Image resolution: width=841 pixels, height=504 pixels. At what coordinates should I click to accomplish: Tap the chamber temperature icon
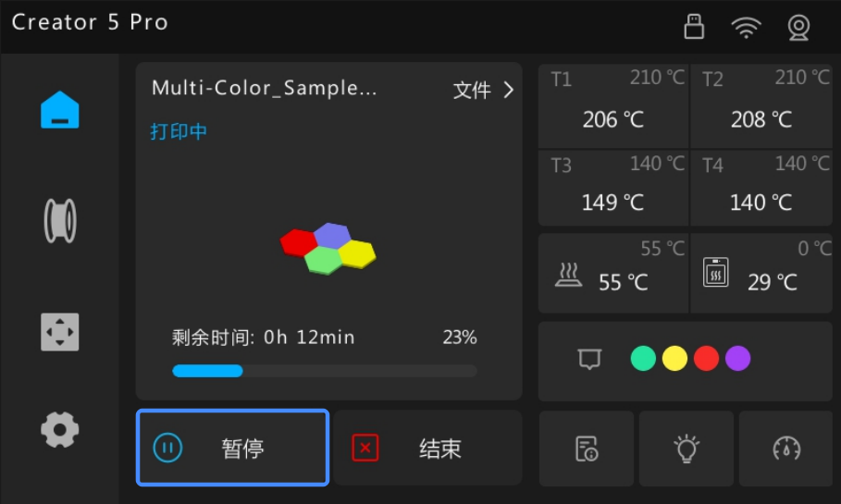coord(716,273)
